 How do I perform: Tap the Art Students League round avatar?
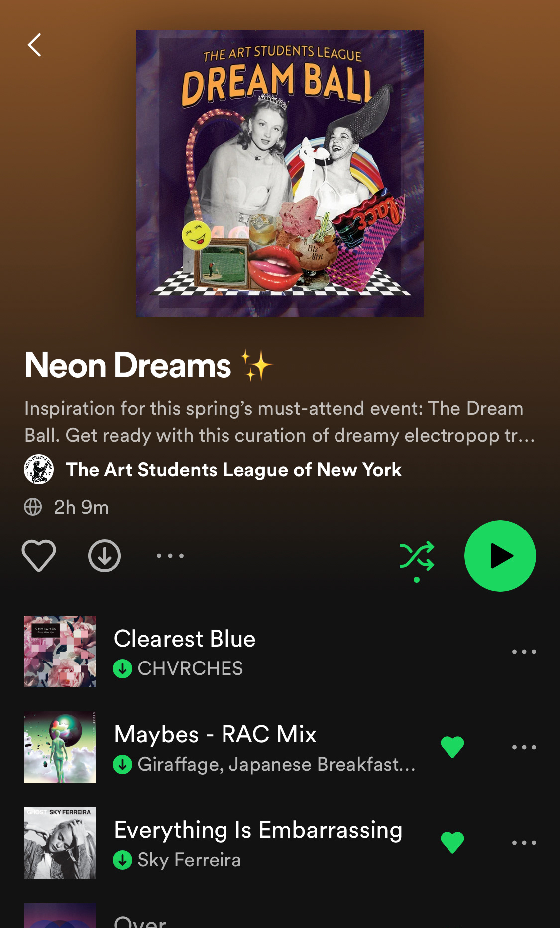[x=39, y=469]
